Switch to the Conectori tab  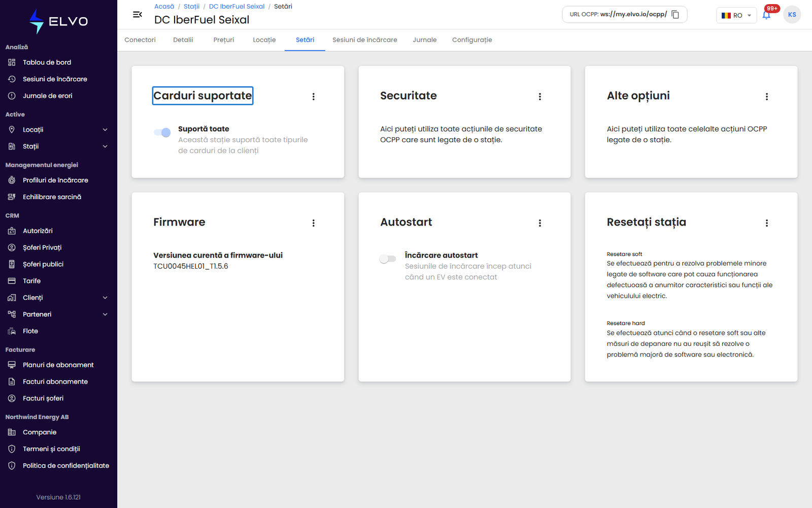tap(140, 40)
